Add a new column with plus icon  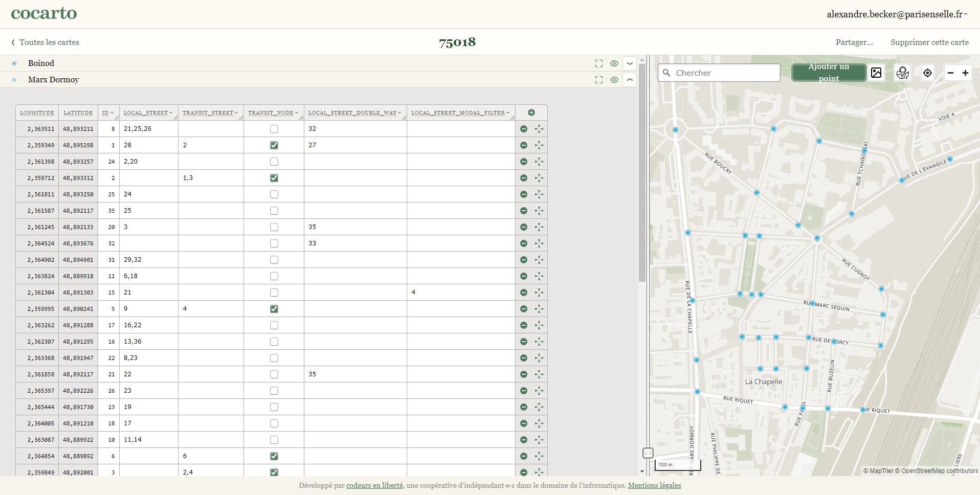(531, 112)
